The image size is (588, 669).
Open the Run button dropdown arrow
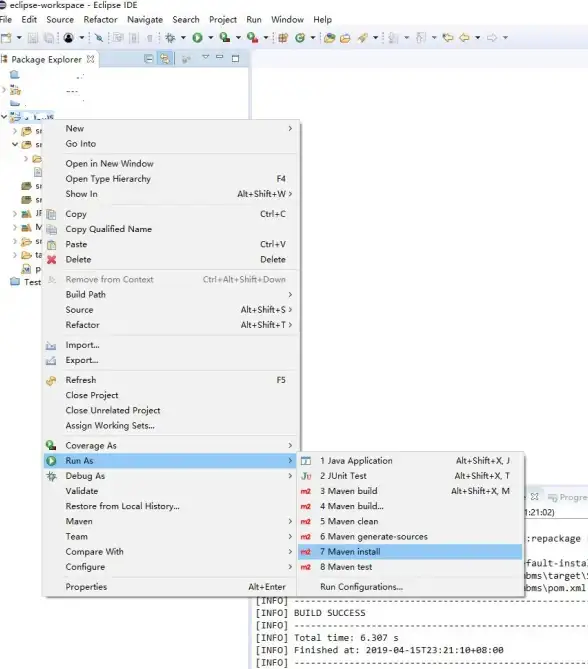point(210,38)
